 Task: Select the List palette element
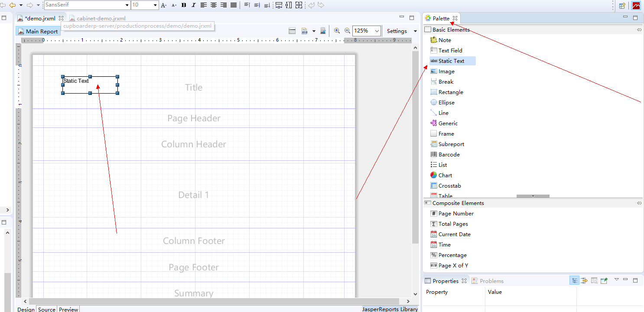[438, 165]
